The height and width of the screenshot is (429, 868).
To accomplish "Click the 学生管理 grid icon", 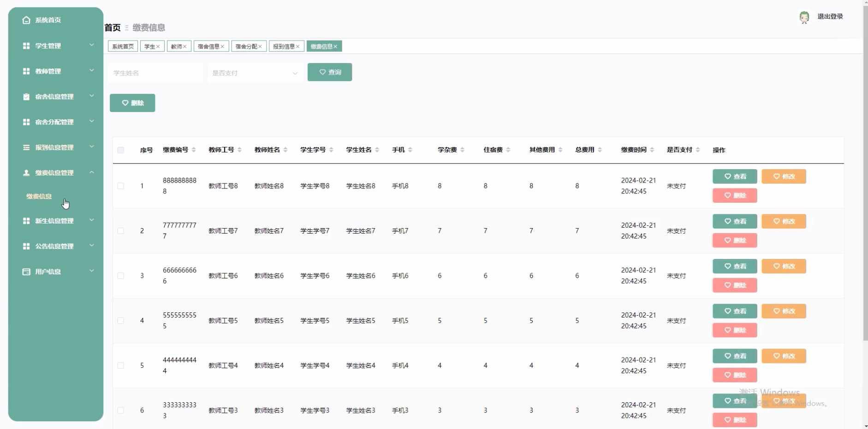I will tap(26, 46).
